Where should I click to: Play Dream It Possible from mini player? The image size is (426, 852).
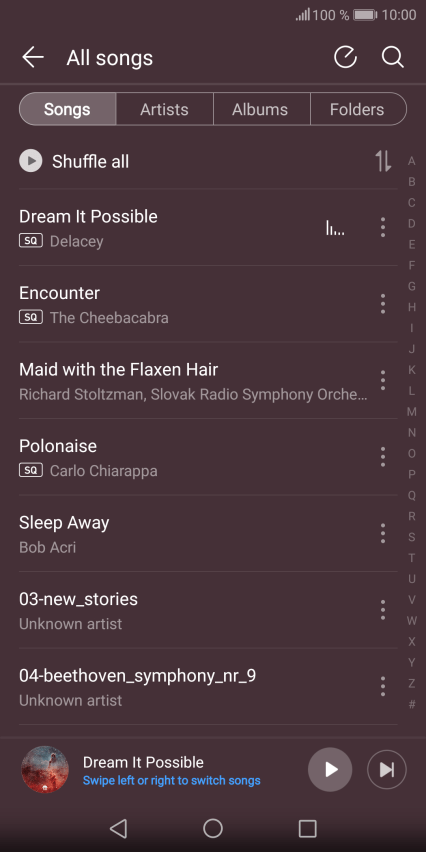330,769
